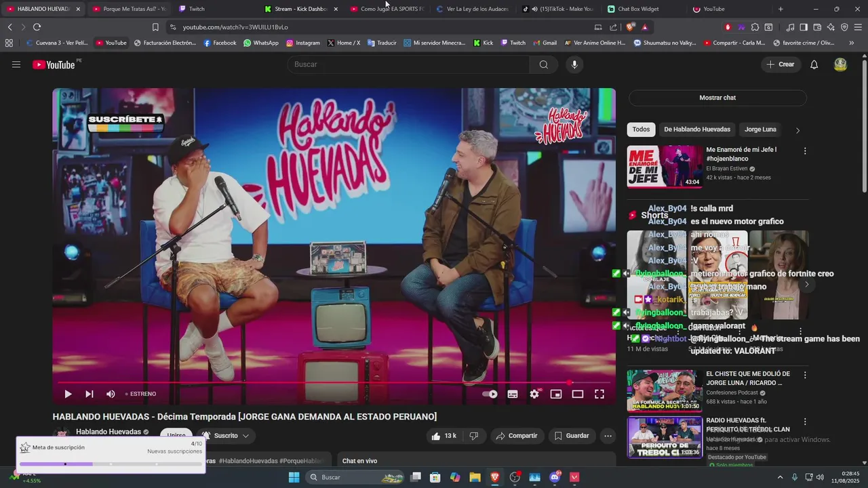Viewport: 868px width, 488px height.
Task: Toggle the browser sidebar panel
Action: 804,27
